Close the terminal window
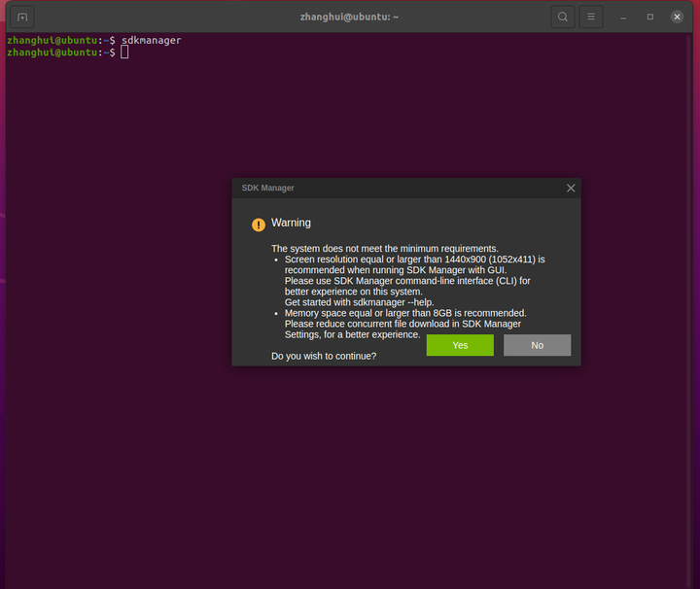Image resolution: width=700 pixels, height=589 pixels. tap(677, 17)
